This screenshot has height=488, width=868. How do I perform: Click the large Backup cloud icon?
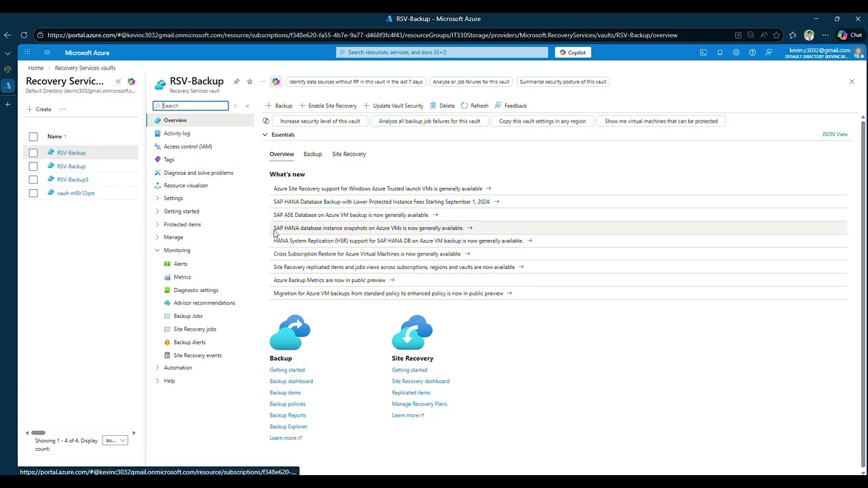click(x=290, y=332)
